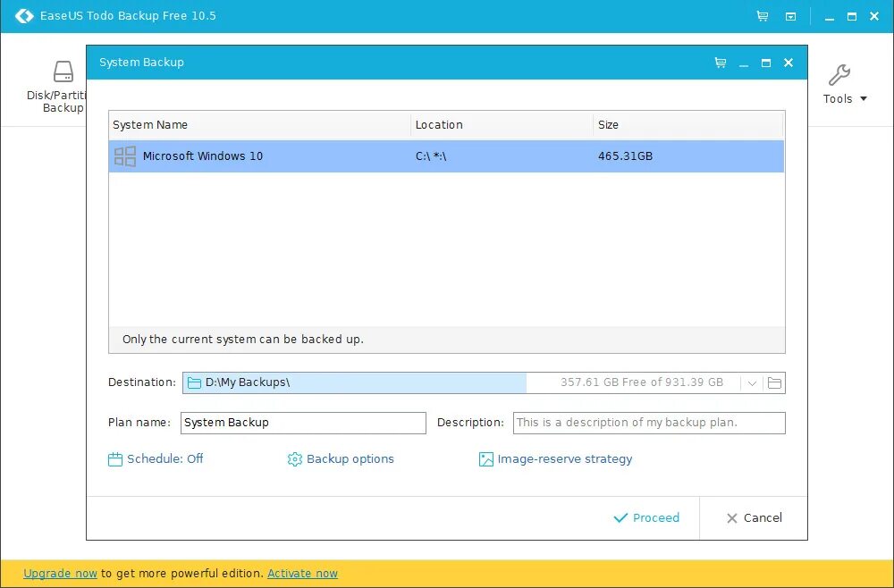The height and width of the screenshot is (588, 894).
Task: Click the wrench Tools icon
Action: click(839, 75)
